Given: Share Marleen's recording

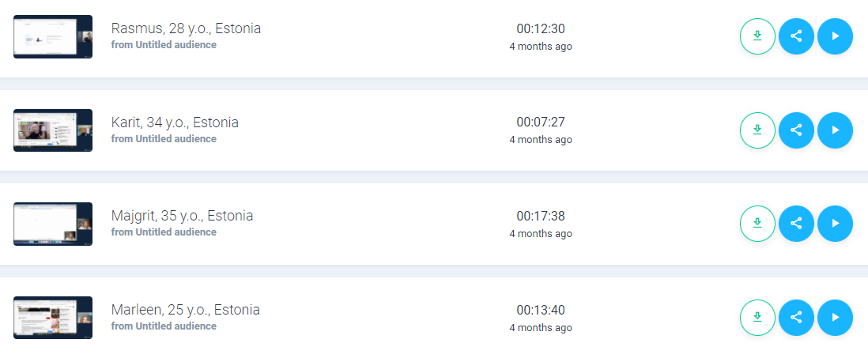Looking at the screenshot, I should click(796, 318).
